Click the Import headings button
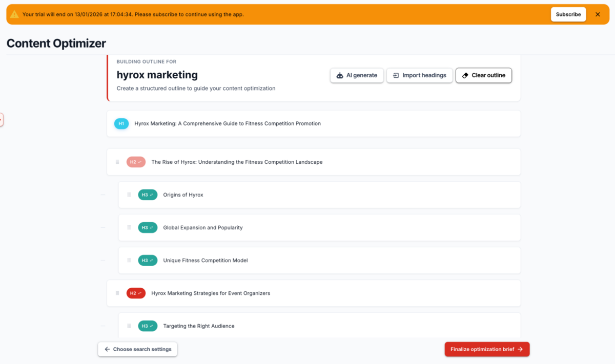This screenshot has height=364, width=615. tap(419, 75)
